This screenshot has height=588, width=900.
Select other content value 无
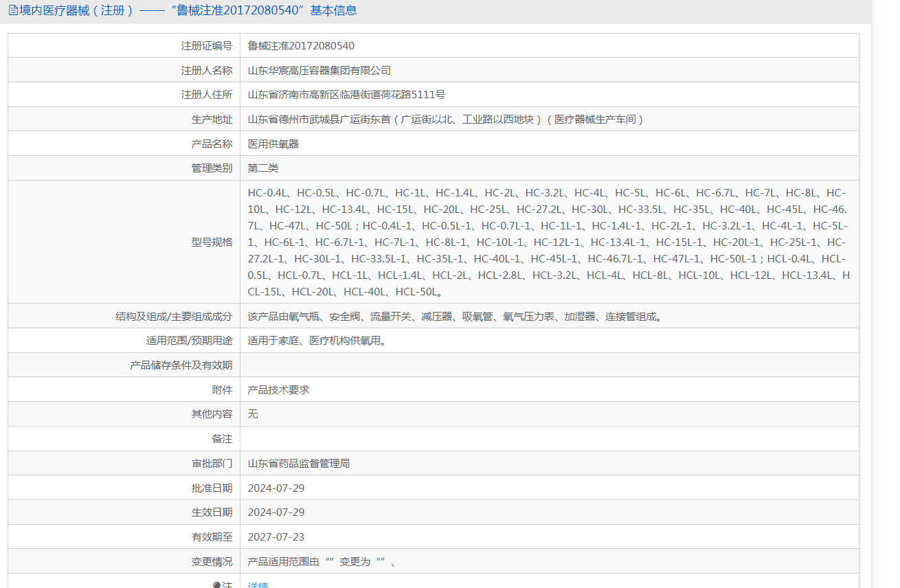tap(253, 414)
